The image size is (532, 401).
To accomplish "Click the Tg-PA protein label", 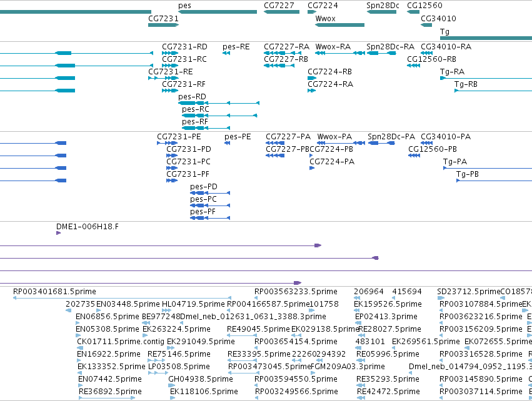I will 455,162.
